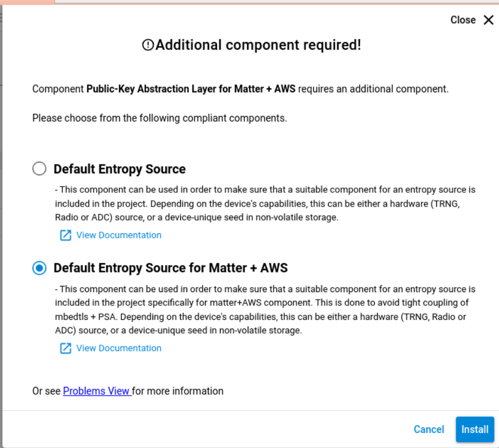Click the 'Default Entropy Source' heading label

click(120, 169)
